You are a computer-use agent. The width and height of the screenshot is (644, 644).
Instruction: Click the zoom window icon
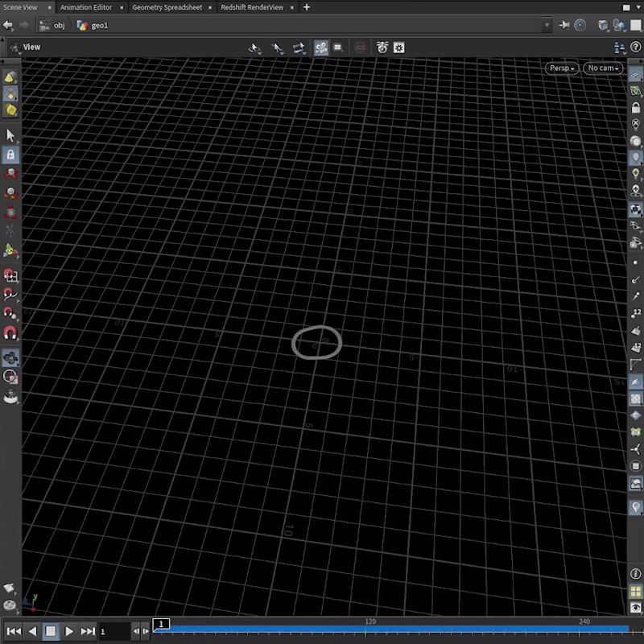click(x=338, y=47)
